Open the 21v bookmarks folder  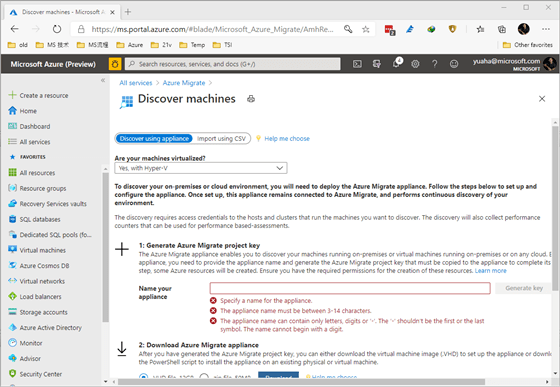pos(161,45)
